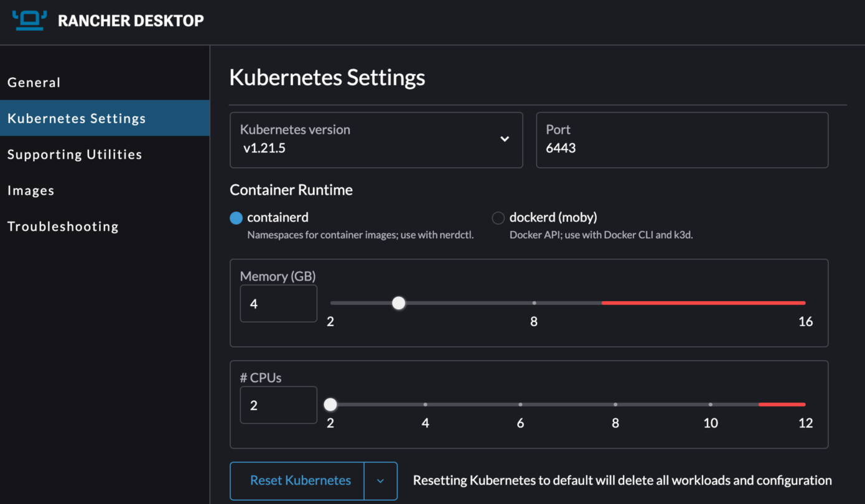The width and height of the screenshot is (865, 504).
Task: Open the Reset Kubernetes dropdown arrow
Action: [380, 480]
